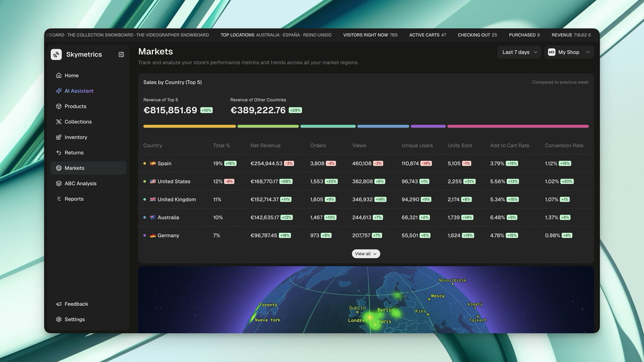
Task: Collapse the sidebar using the panel icon
Action: pos(121,54)
